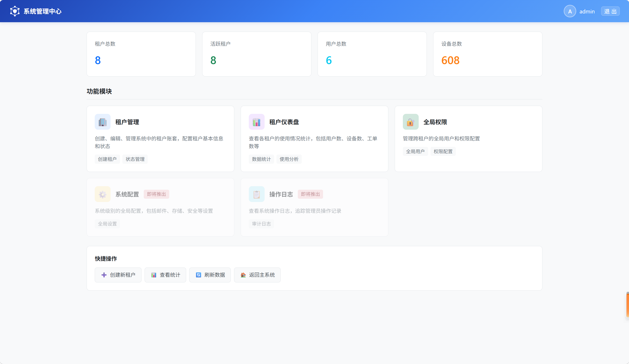Click the 租户管理 building icon

pos(103,122)
